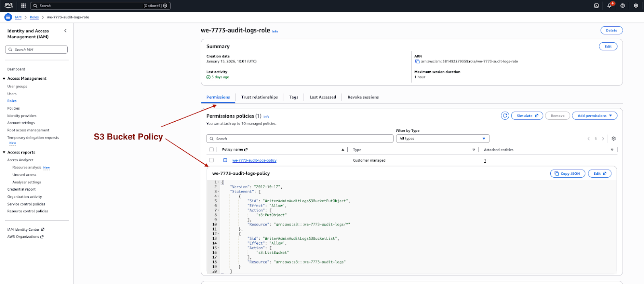This screenshot has width=644, height=284.
Task: Open Credential report in sidebar
Action: [x=21, y=189]
